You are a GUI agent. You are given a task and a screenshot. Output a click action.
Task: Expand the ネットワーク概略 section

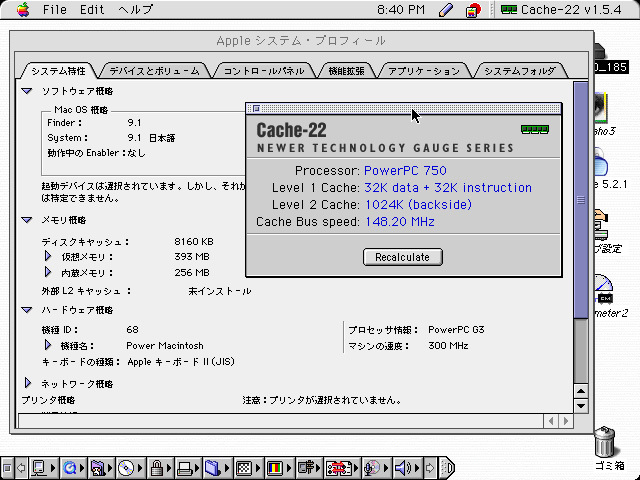pos(28,383)
